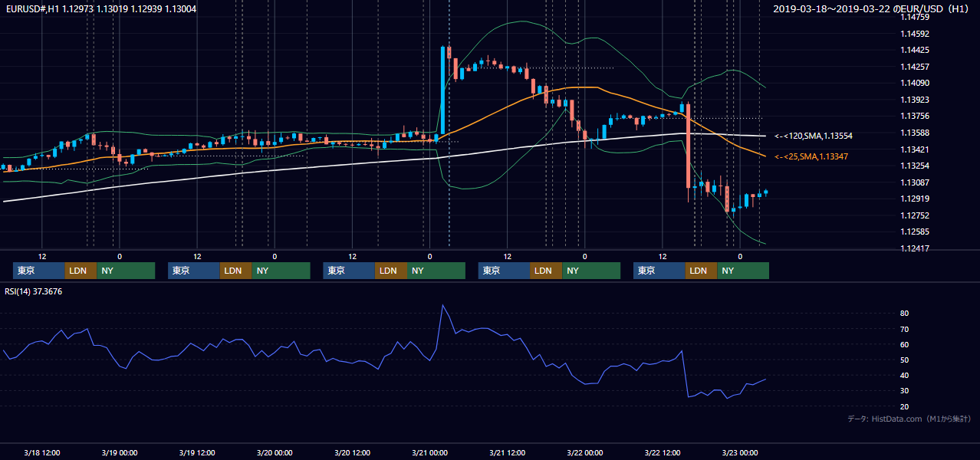980x460 pixels.
Task: Click price axis label 1.12585
Action: [914, 232]
